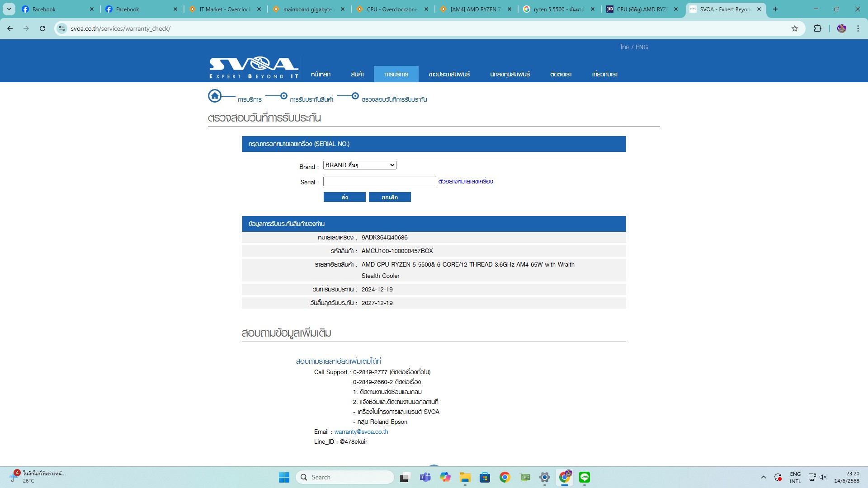Open the clock showing 23:20 14/6/2568
Screen dimensions: 868x488
(847, 477)
